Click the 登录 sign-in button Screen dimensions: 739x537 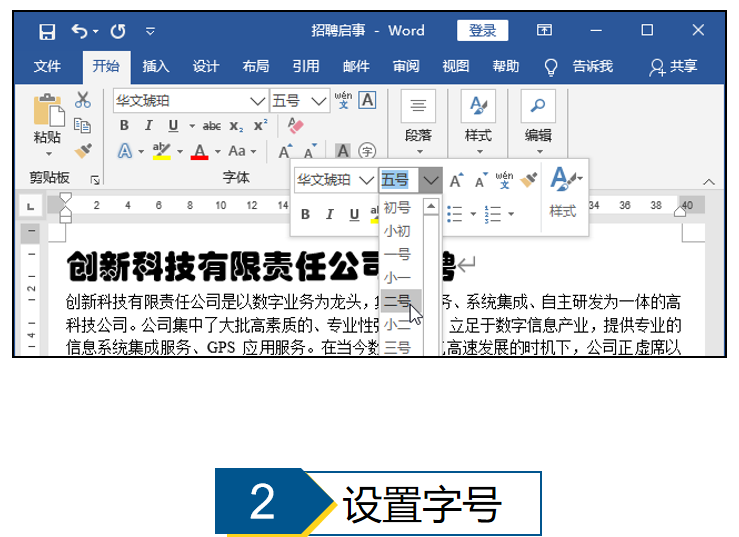[482, 31]
